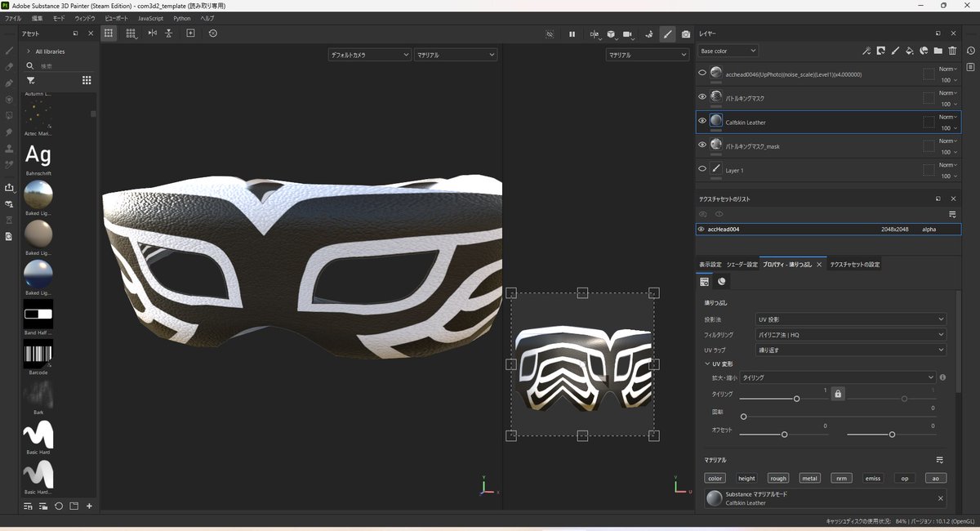Click the search magnifier in Assets
Image resolution: width=980 pixels, height=531 pixels.
pyautogui.click(x=30, y=65)
